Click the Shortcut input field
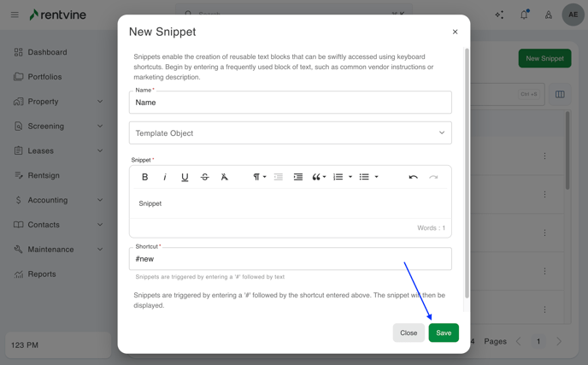 click(290, 259)
